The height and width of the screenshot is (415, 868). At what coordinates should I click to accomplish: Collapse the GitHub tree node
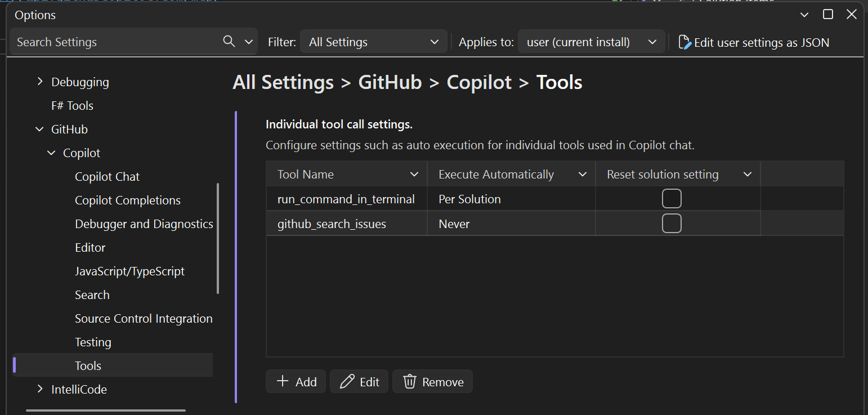[x=39, y=129]
